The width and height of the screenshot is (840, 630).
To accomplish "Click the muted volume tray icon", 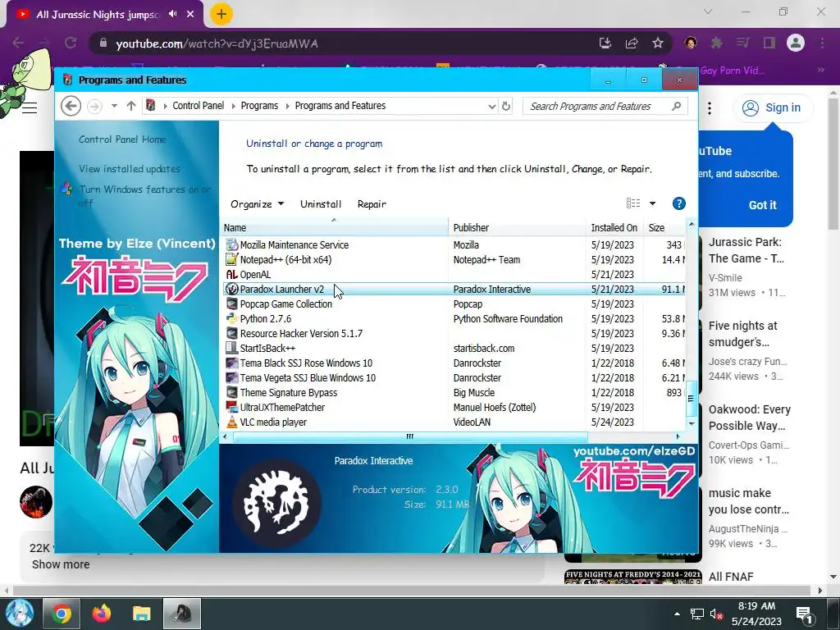I will tap(716, 614).
